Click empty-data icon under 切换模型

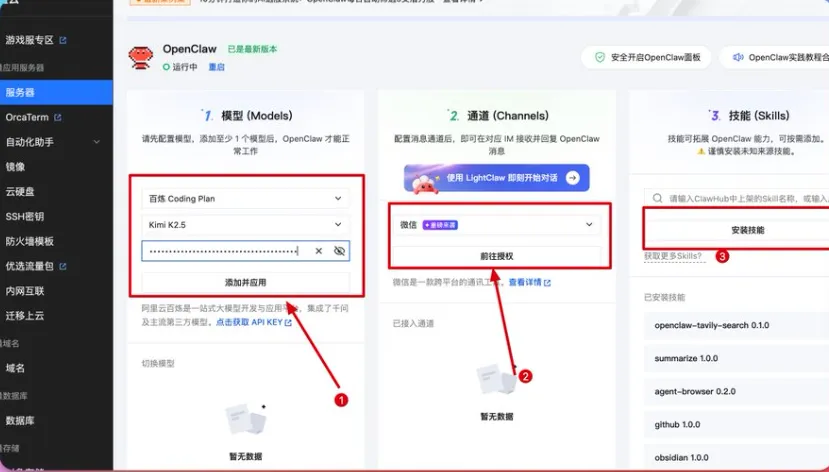pos(246,420)
